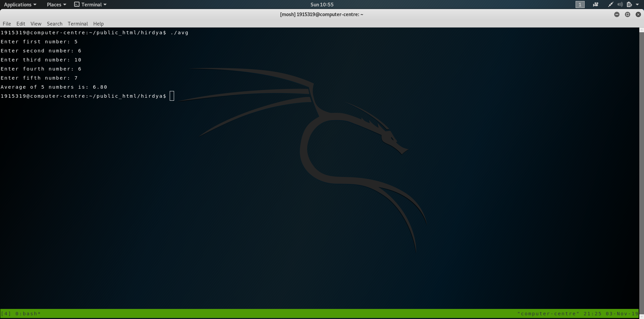Screen dimensions: 644x319
Task: Click the "computer-centre" host name in the status bar
Action: tap(548, 314)
